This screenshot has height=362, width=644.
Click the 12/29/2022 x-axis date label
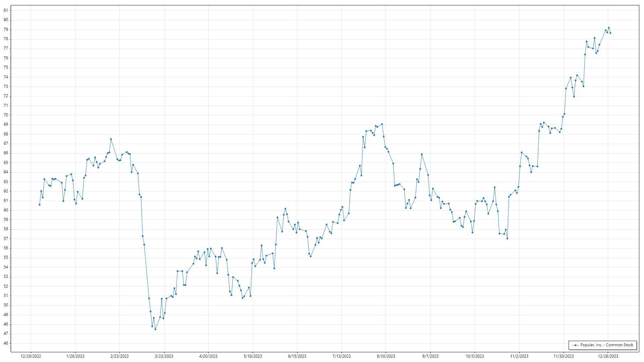pos(31,356)
